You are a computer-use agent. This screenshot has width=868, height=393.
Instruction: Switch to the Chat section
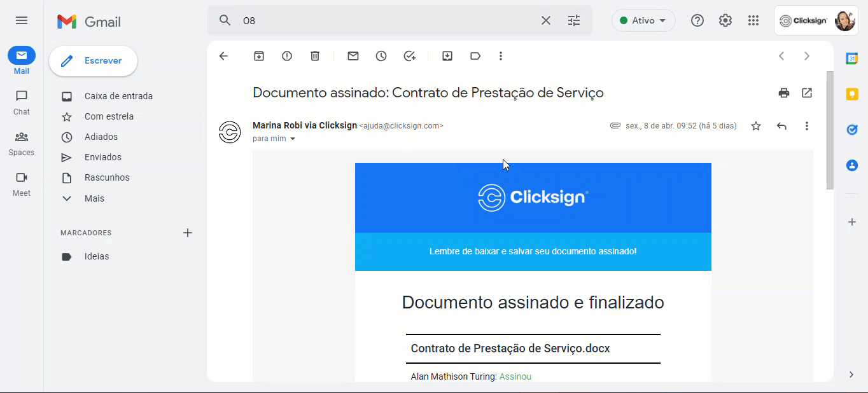click(22, 102)
